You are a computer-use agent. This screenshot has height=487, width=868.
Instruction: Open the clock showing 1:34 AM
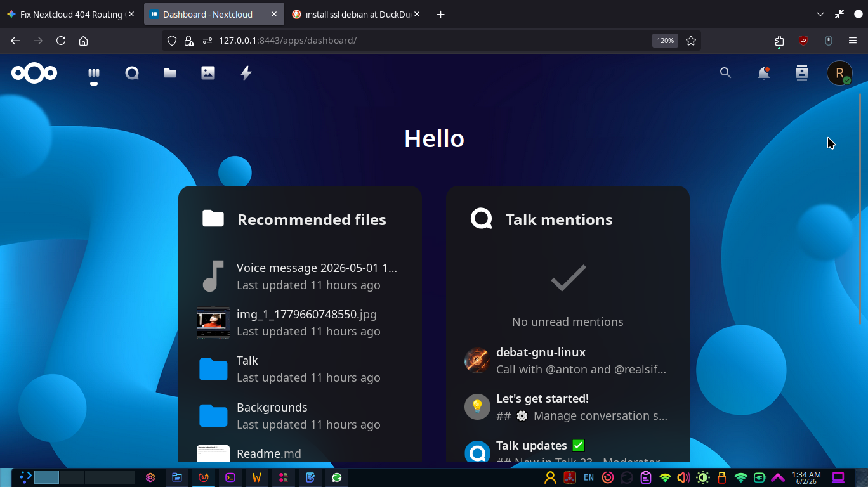(806, 477)
